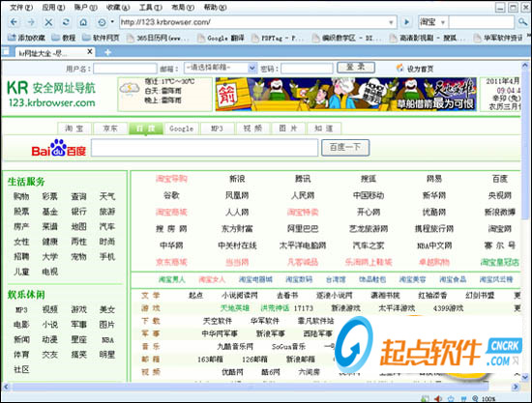This screenshot has height=403, width=532.
Task: Click the horizontal scrollbar left arrow
Action: [6, 387]
